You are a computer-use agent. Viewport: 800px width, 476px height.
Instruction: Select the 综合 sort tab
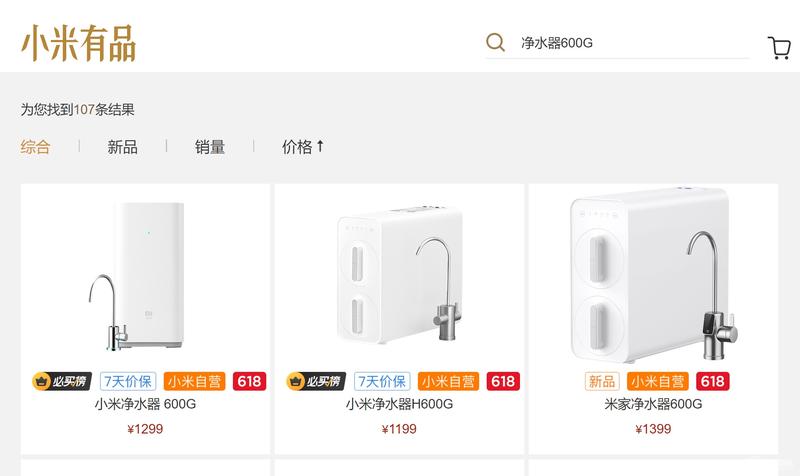pos(35,147)
